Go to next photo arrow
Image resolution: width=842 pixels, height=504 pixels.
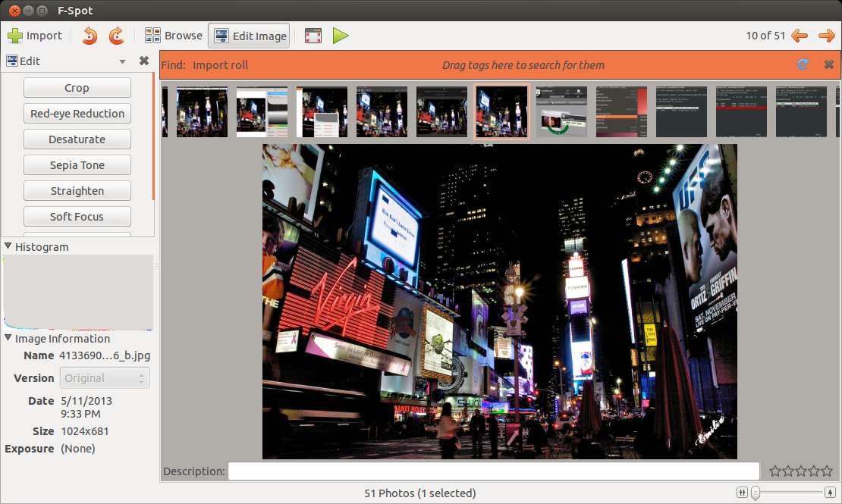coord(826,36)
